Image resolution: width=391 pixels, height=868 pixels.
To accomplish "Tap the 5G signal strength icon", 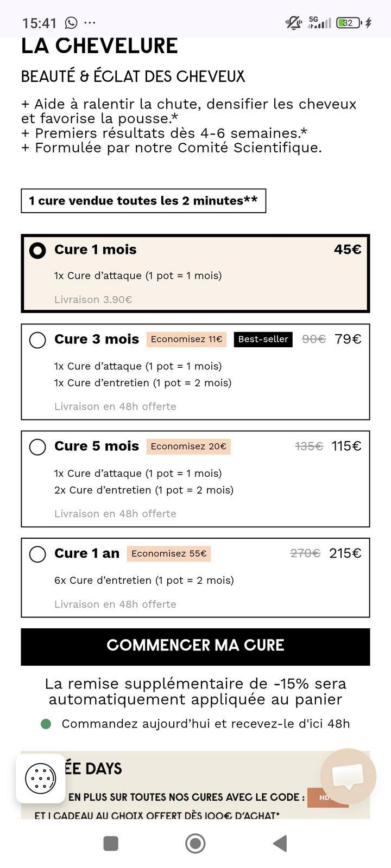I will [x=319, y=22].
